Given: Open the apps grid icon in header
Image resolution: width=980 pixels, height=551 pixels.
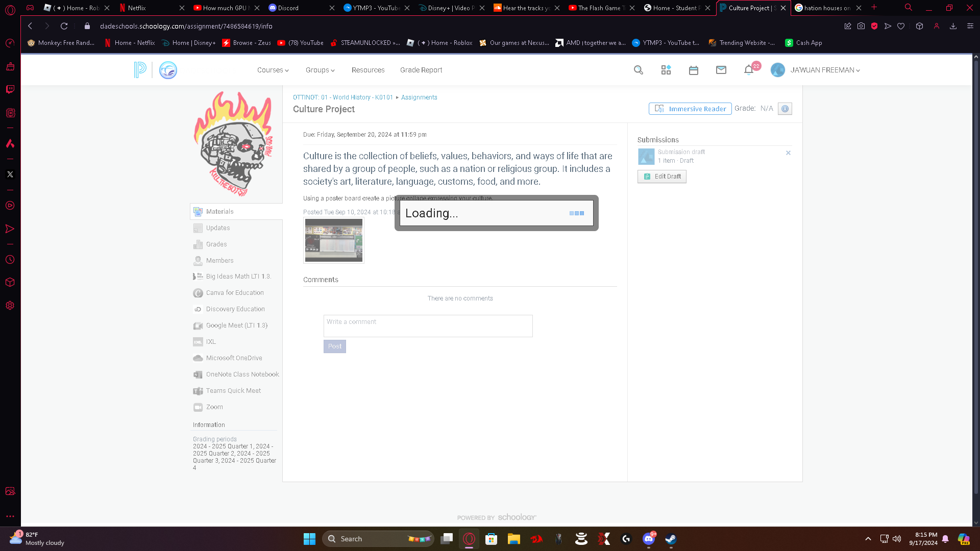Looking at the screenshot, I should pos(666,70).
